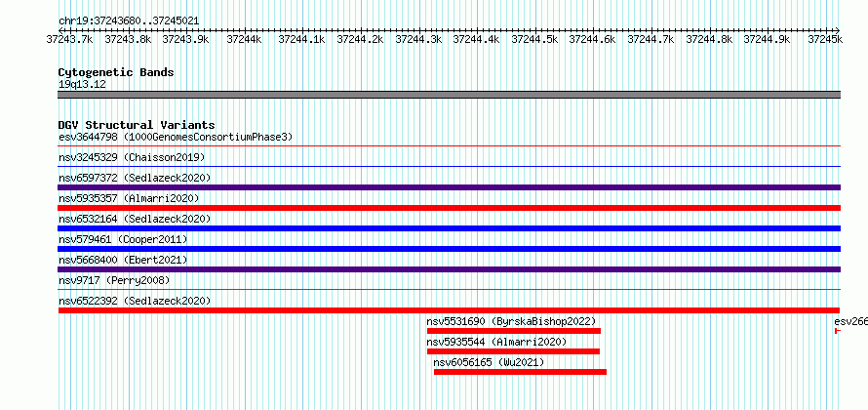Select the purple bar under nsv6597372

[449, 187]
